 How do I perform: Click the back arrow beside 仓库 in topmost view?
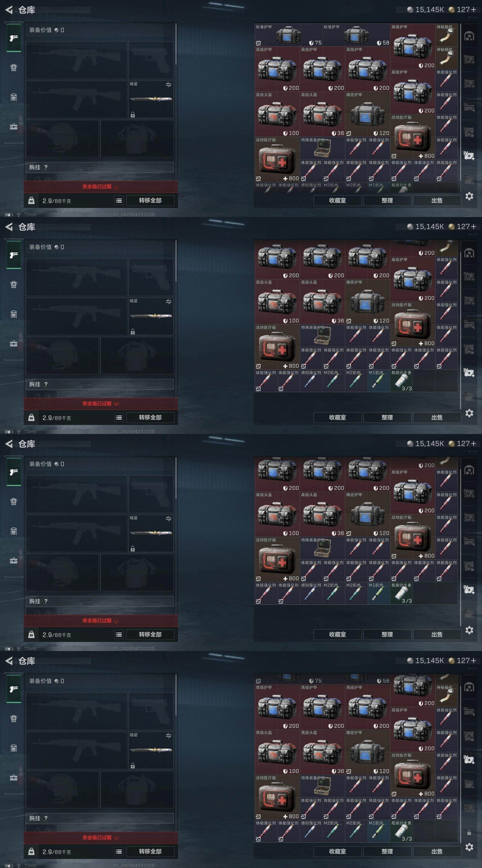tap(9, 10)
